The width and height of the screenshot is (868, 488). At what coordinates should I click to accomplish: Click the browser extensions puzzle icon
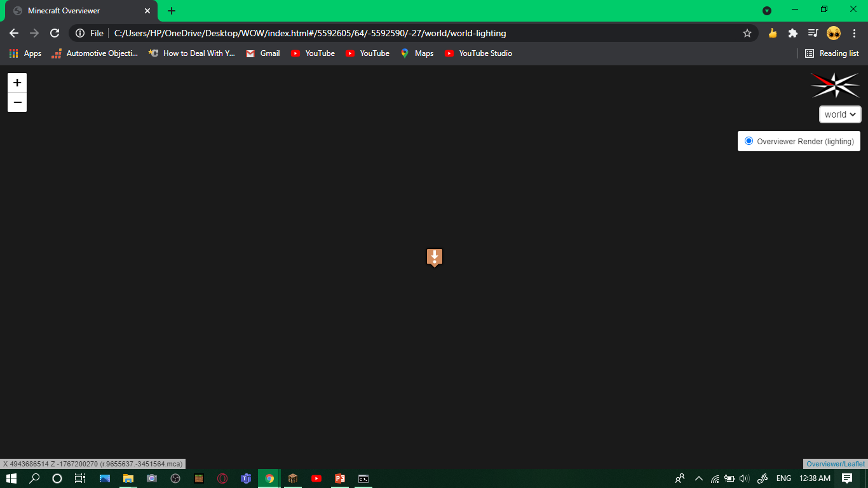pyautogui.click(x=792, y=32)
